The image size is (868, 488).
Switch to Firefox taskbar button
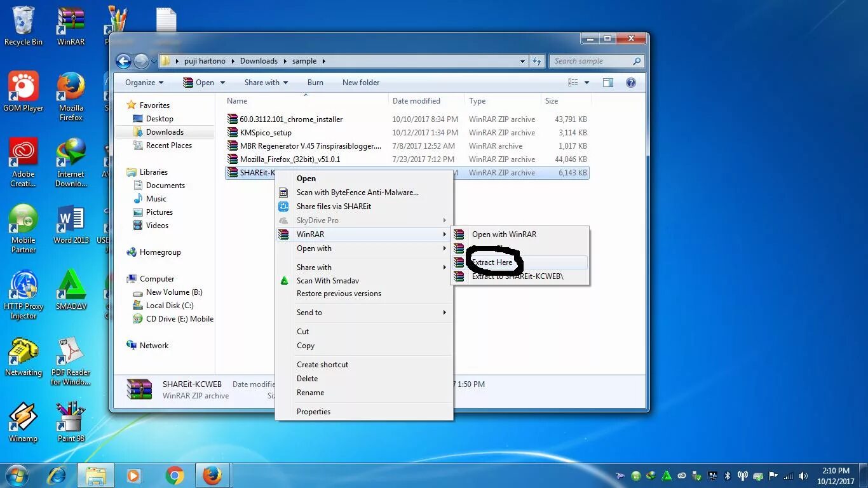pyautogui.click(x=212, y=475)
